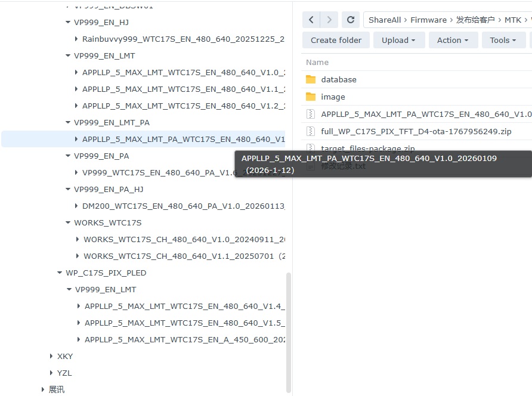Collapse the VP999_EN_HJ tree node
532x396 pixels.
[x=68, y=22]
